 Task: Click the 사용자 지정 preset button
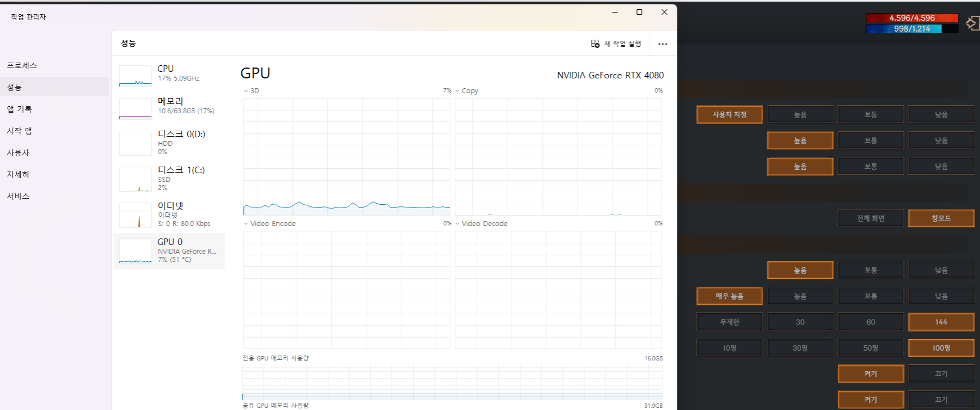coord(729,115)
